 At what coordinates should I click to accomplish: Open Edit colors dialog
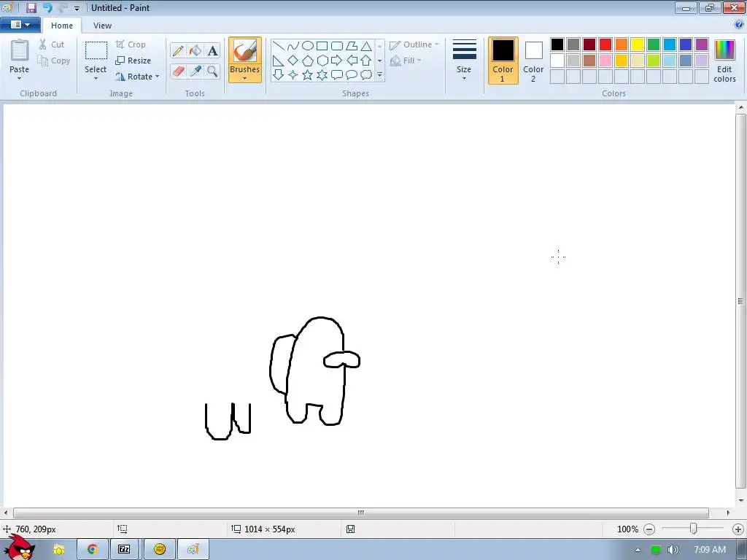[x=724, y=61]
